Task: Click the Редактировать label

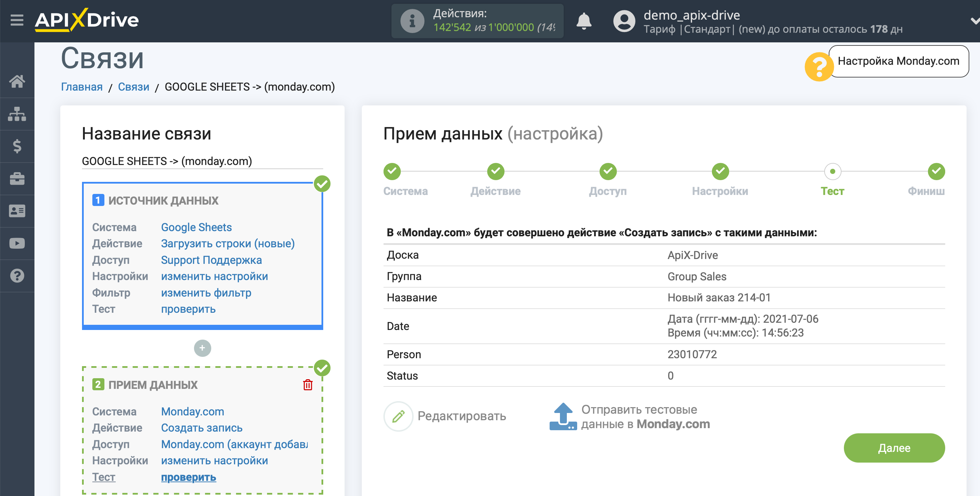Action: click(462, 416)
